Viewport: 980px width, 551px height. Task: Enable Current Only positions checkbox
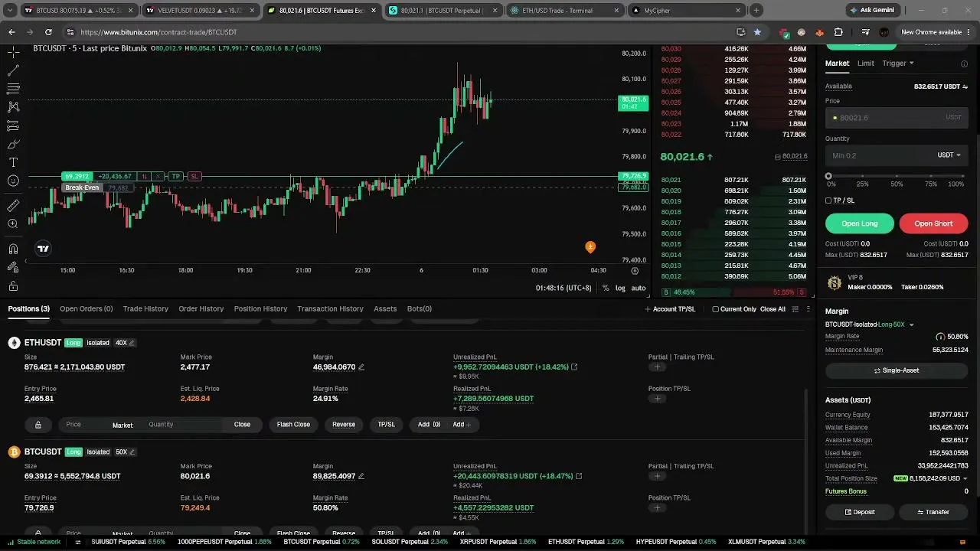(x=715, y=309)
